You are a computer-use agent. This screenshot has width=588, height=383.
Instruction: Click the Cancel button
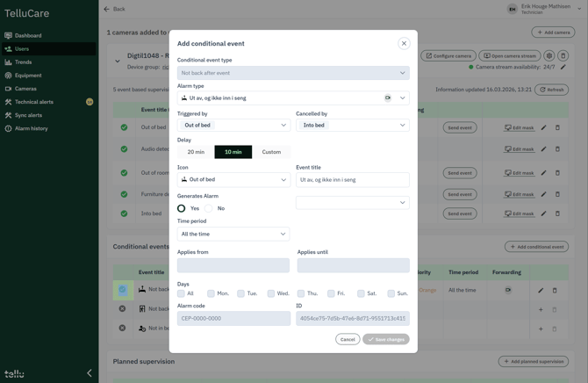coord(348,339)
